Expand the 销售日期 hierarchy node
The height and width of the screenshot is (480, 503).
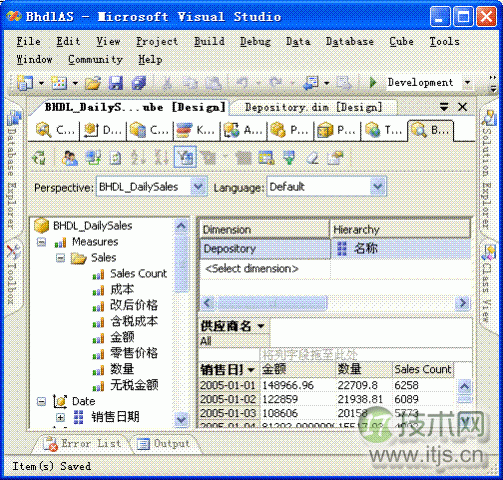[x=60, y=417]
